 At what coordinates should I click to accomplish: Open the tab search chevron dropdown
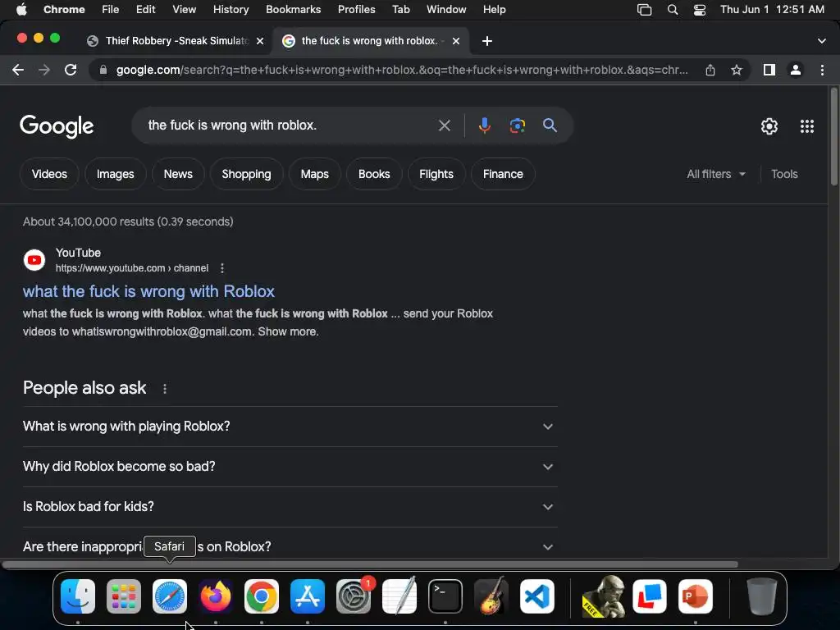821,41
